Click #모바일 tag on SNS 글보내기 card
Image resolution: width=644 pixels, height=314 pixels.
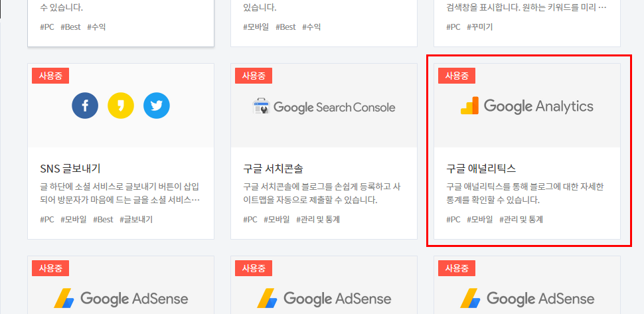(x=74, y=220)
